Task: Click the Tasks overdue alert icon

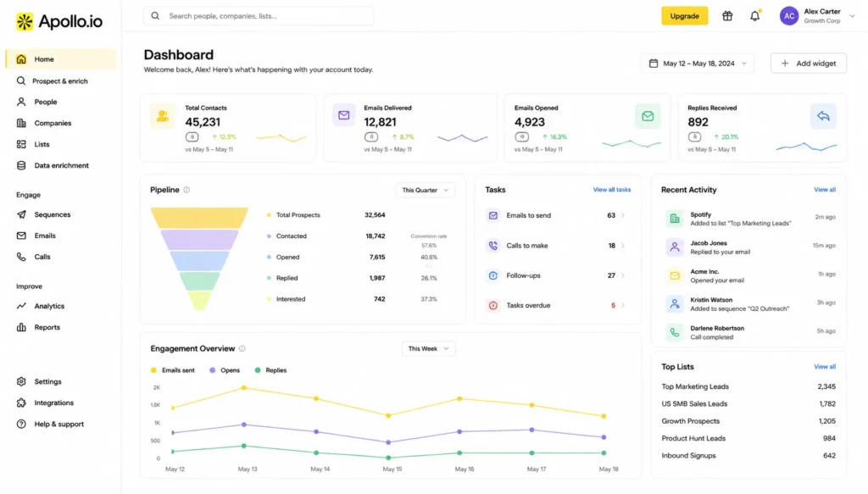Action: point(492,305)
